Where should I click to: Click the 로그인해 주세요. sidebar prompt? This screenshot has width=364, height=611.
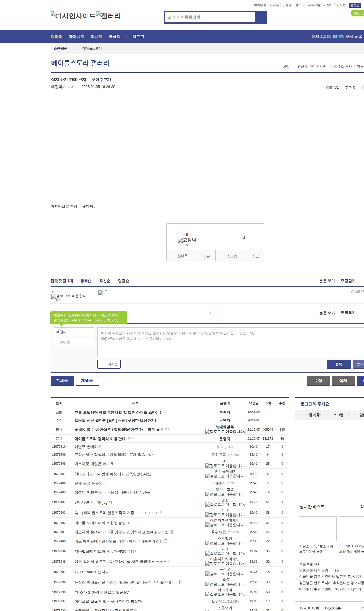(x=316, y=404)
